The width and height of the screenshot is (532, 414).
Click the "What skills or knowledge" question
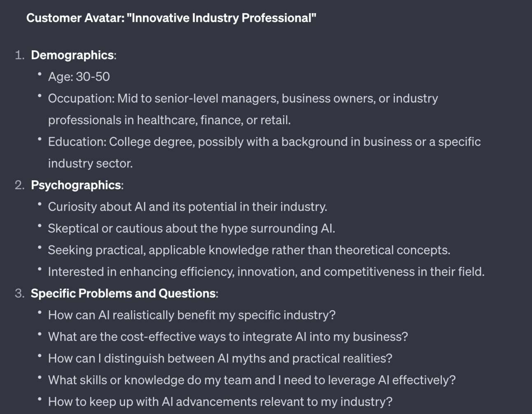(x=252, y=380)
